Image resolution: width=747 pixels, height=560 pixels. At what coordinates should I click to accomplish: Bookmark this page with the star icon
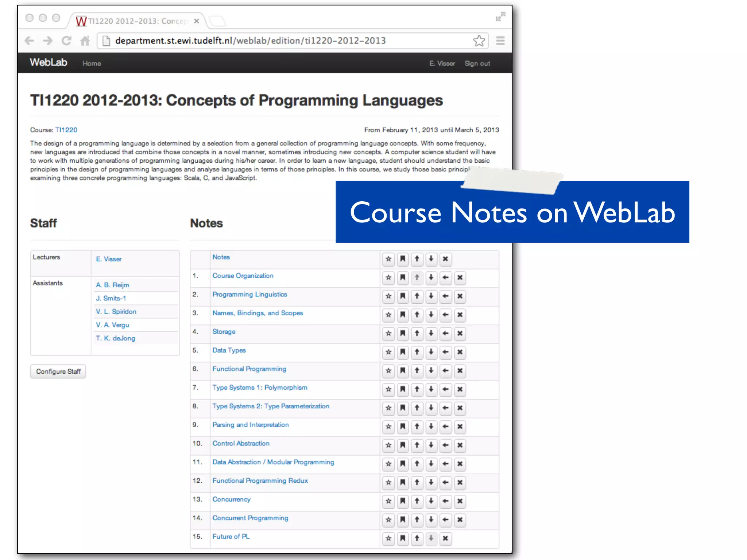pyautogui.click(x=479, y=40)
